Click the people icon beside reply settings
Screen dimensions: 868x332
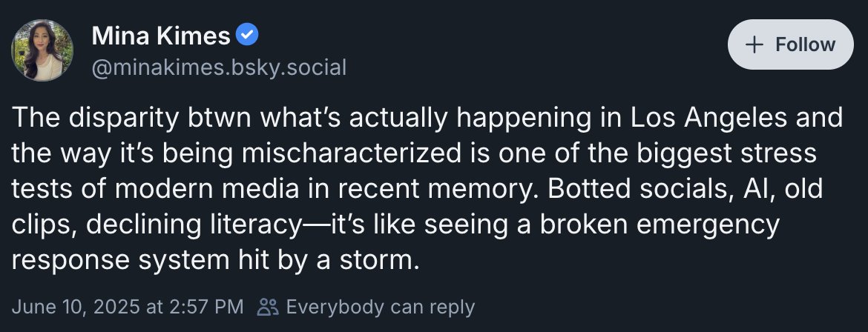point(268,307)
